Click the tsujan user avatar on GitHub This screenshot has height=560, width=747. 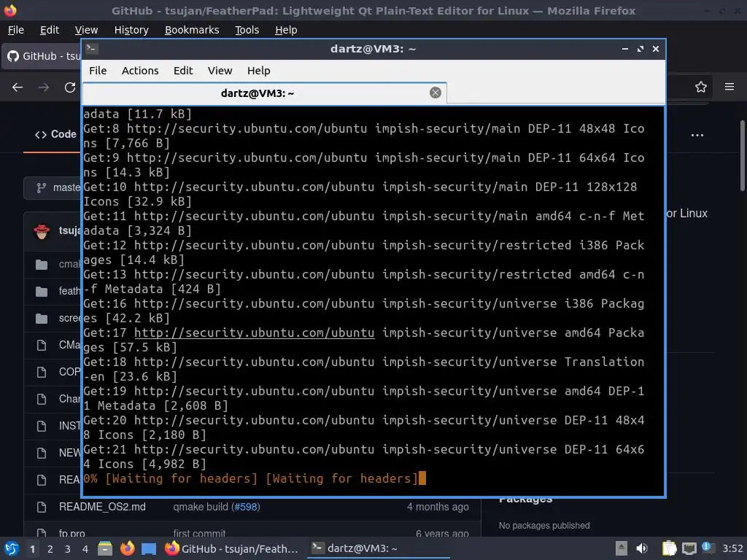pyautogui.click(x=42, y=231)
